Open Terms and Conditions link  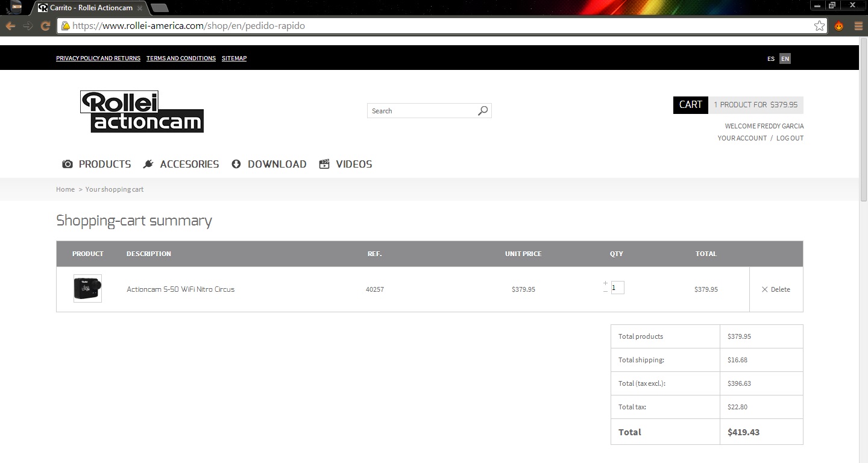[181, 58]
